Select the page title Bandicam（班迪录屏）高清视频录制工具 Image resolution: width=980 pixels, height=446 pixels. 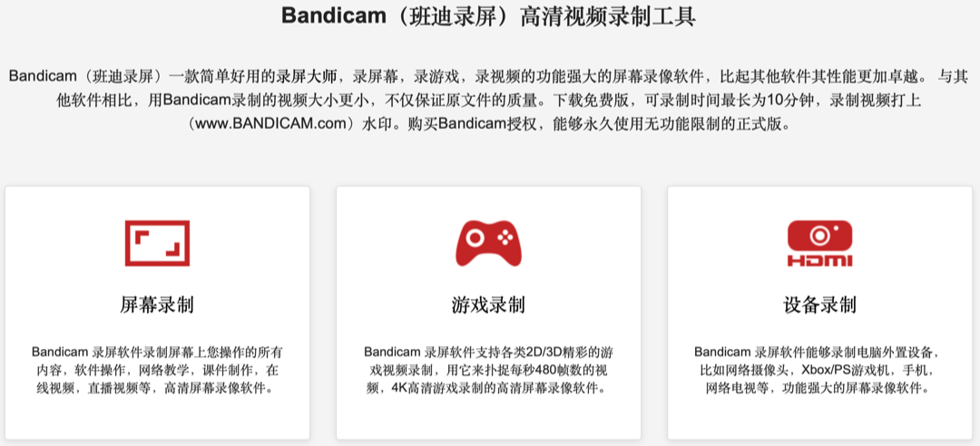click(x=489, y=15)
